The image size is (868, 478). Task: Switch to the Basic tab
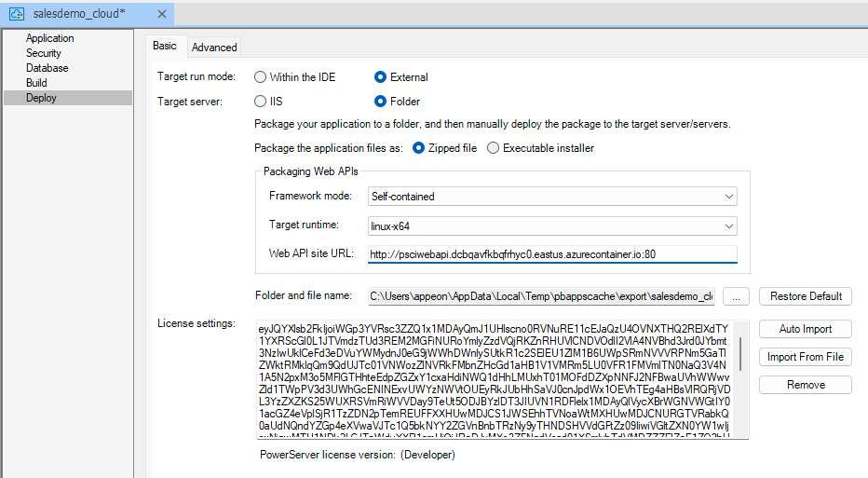pos(165,46)
